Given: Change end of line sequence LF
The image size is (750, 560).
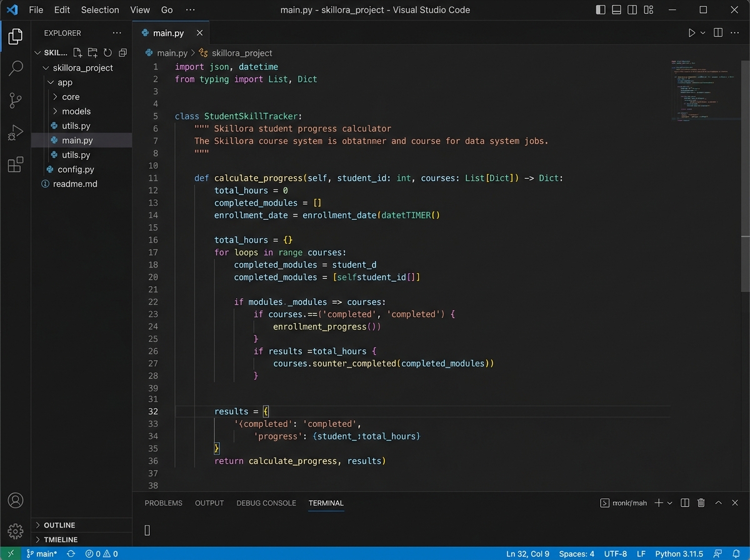Looking at the screenshot, I should 641,554.
